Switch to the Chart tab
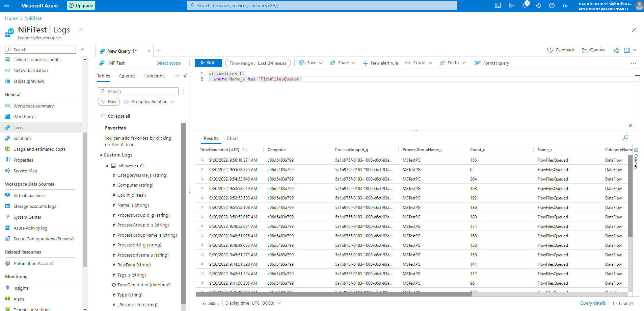Image resolution: width=644 pixels, height=311 pixels. click(x=232, y=138)
